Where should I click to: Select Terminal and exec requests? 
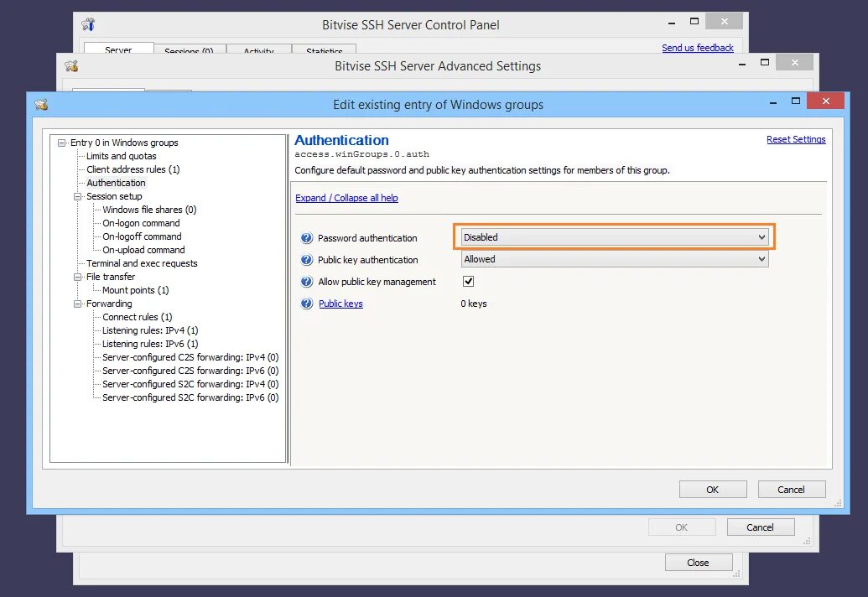[x=142, y=263]
